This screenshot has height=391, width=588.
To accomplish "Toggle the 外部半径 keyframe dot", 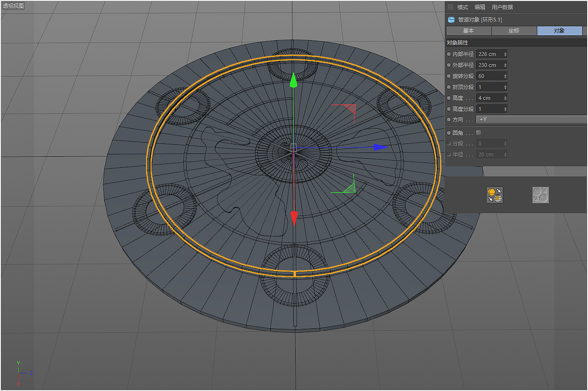I will [x=449, y=65].
